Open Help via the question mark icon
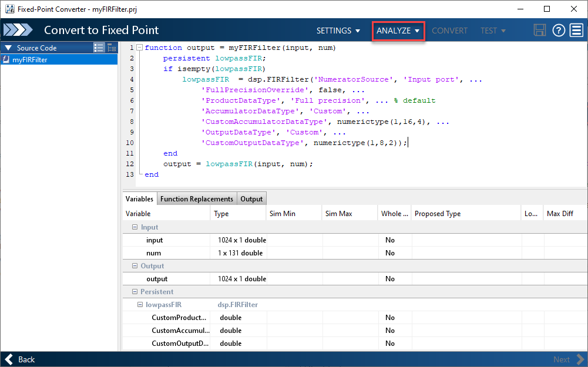The height and width of the screenshot is (367, 588). [559, 31]
